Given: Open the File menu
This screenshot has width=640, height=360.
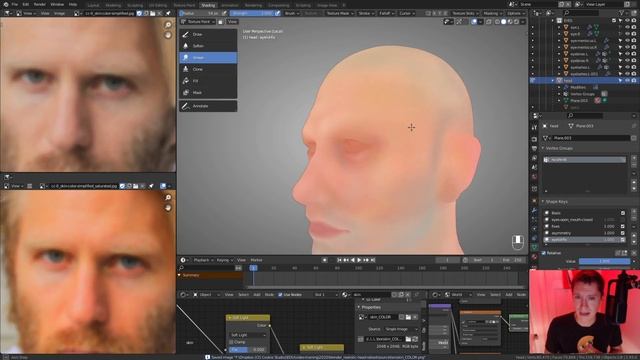Looking at the screenshot, I should 15,4.
